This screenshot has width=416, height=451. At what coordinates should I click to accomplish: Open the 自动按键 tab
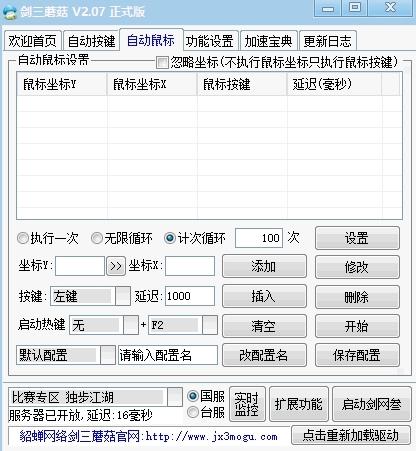tap(91, 41)
